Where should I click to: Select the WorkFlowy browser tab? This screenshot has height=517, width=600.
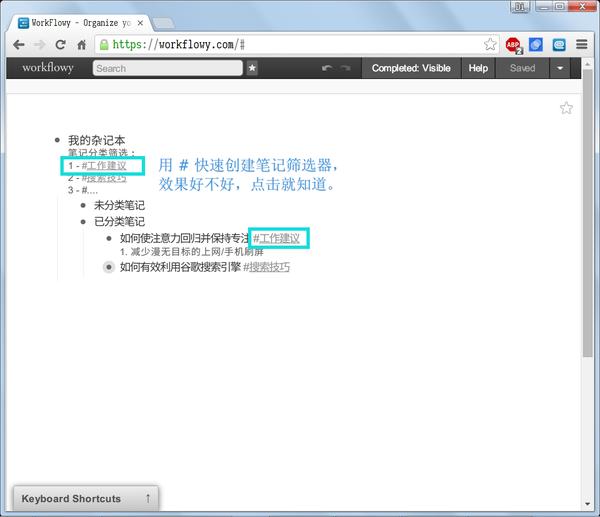pos(80,23)
